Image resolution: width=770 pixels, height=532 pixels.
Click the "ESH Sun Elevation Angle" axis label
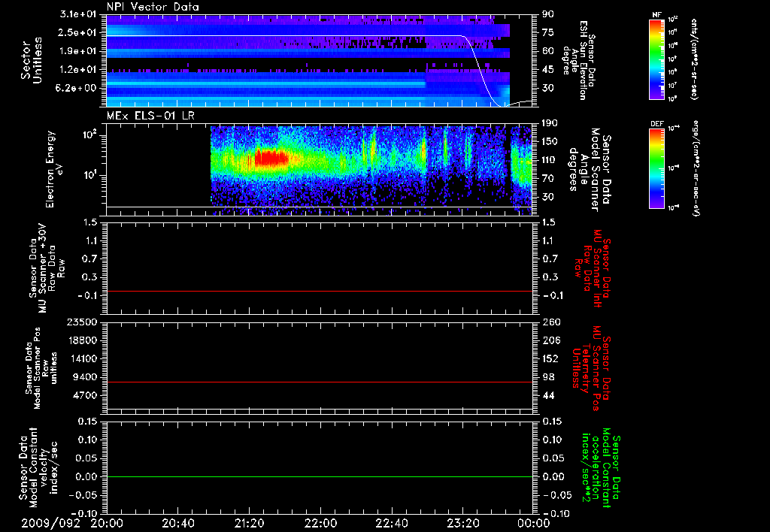[578, 60]
